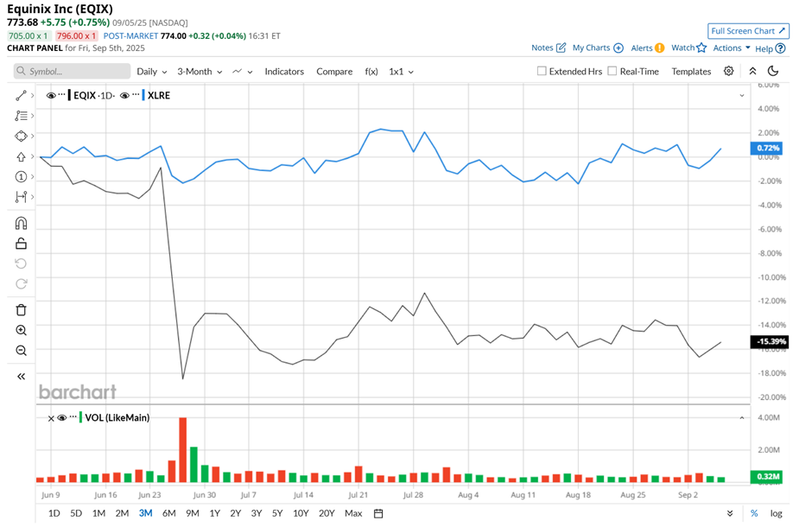Viewport: 812px width, 527px height.
Task: Set an alert with Alerts bell
Action: click(659, 48)
